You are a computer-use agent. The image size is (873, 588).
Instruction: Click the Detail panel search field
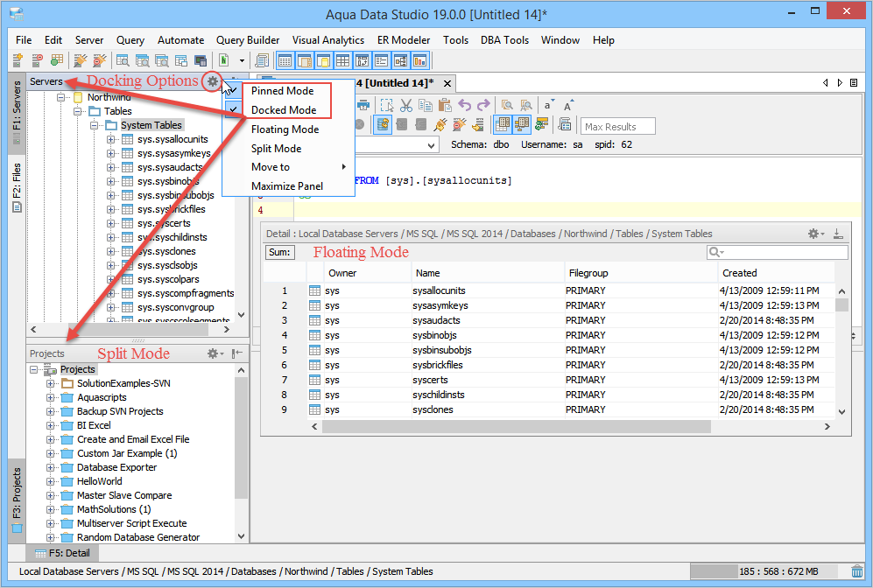[778, 253]
